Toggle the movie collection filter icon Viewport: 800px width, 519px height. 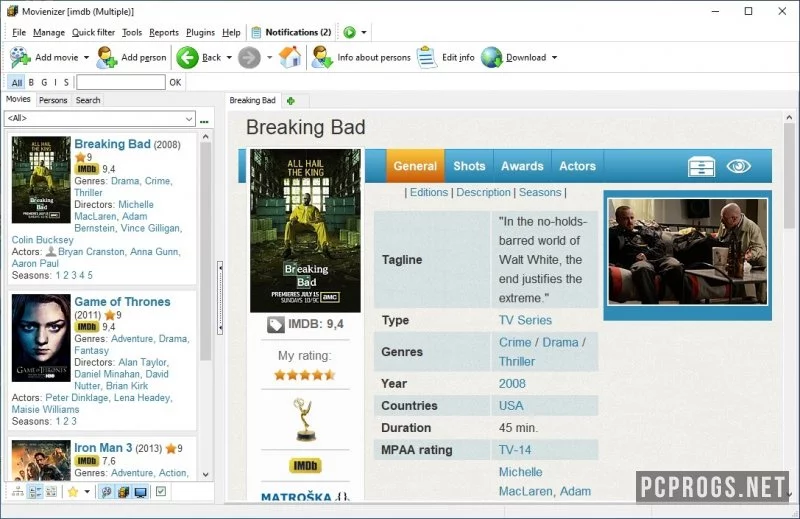coord(123,491)
